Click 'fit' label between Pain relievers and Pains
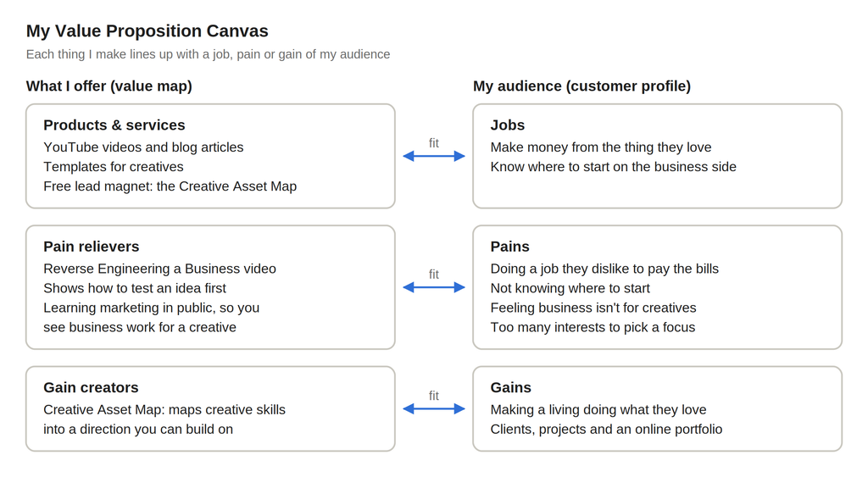The image size is (868, 477). click(434, 275)
